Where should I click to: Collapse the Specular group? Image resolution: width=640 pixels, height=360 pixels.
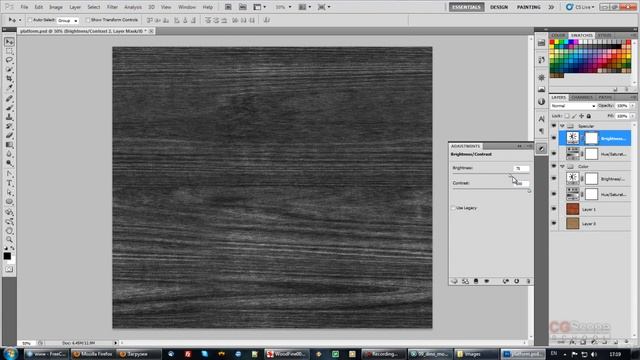(x=562, y=126)
